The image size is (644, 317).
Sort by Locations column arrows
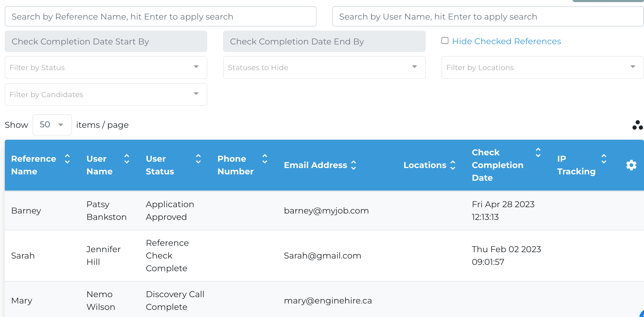tap(453, 165)
